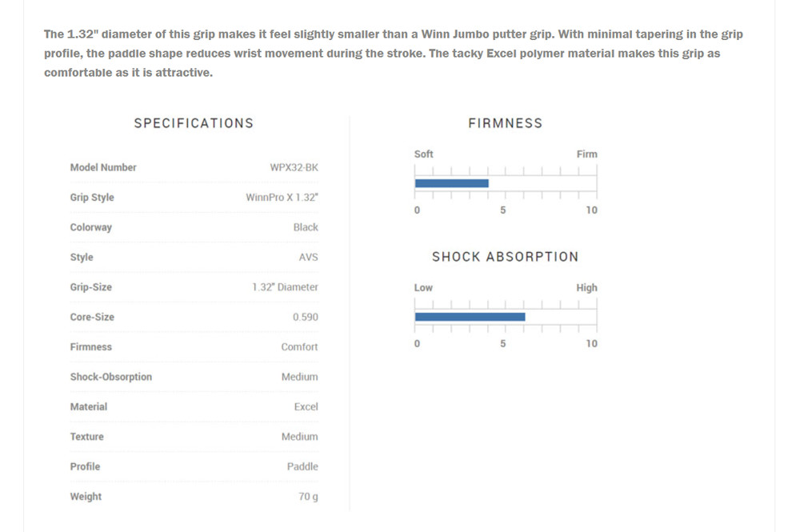Click the blue Shock Absorption bar

(470, 317)
